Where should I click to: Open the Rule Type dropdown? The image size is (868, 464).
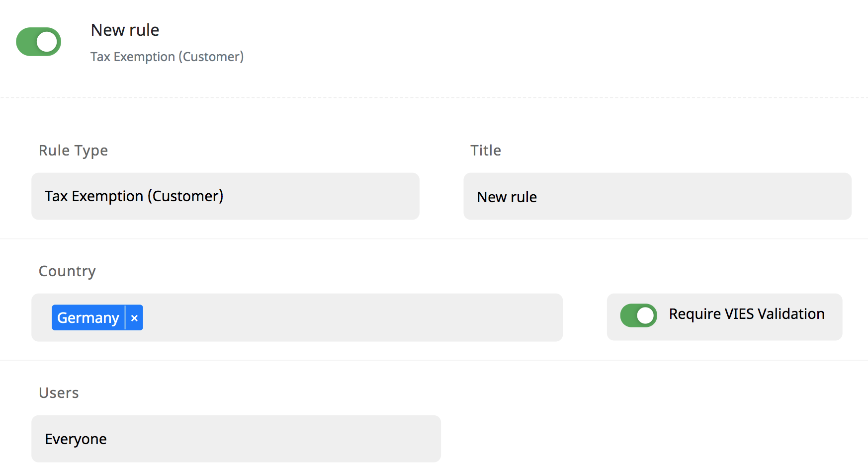[x=225, y=196]
